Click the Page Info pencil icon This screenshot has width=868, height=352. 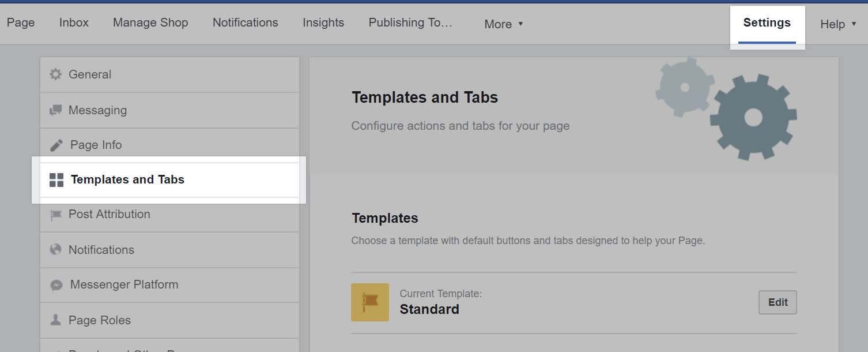(x=56, y=145)
